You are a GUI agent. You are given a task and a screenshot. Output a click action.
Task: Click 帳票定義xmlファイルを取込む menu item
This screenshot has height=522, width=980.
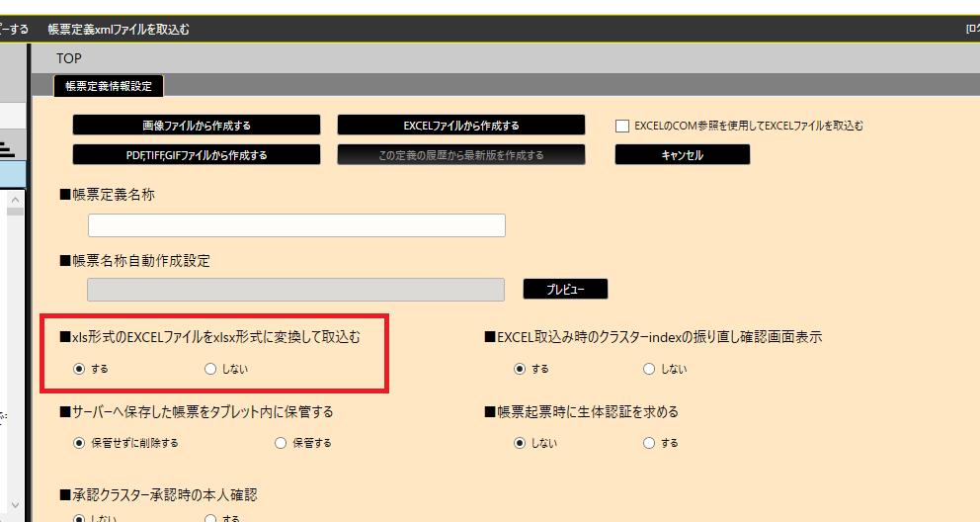[x=119, y=29]
